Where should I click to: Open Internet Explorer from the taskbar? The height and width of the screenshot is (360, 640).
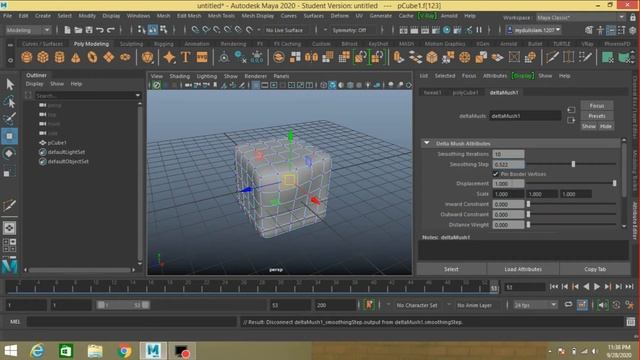click(37, 351)
